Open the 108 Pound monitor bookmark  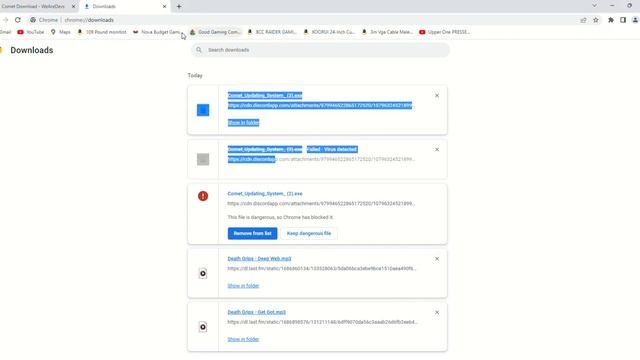point(102,32)
